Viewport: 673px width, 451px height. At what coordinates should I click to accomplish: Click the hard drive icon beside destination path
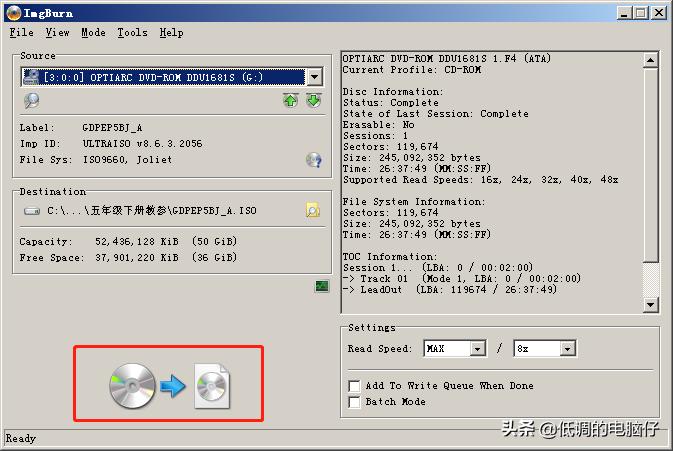(x=32, y=211)
